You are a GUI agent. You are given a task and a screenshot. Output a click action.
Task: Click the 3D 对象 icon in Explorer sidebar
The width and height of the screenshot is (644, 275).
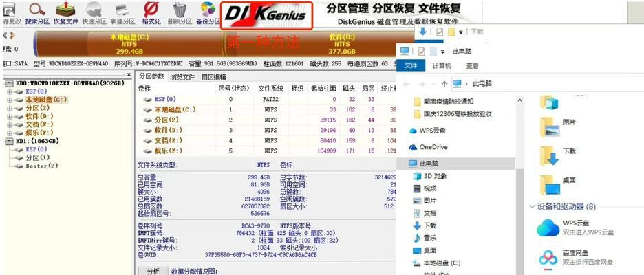pyautogui.click(x=417, y=176)
